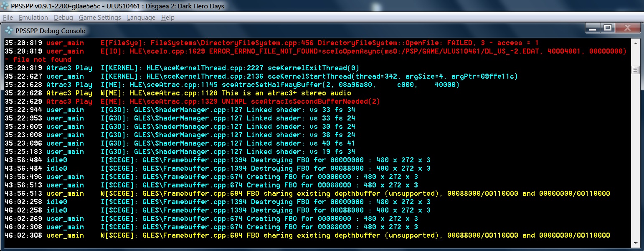Click the PPSSPP Debug Console title bar text
The width and height of the screenshot is (644, 251).
tap(50, 31)
